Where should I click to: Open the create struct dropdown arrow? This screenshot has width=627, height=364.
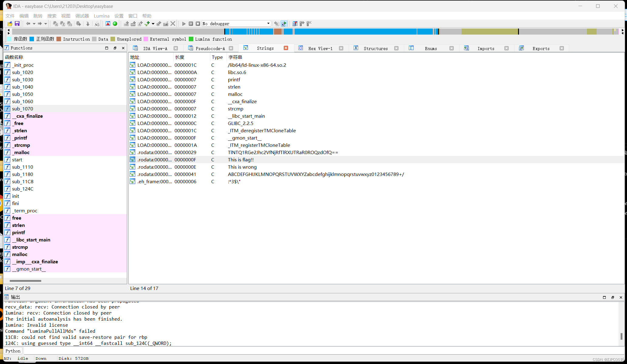153,24
